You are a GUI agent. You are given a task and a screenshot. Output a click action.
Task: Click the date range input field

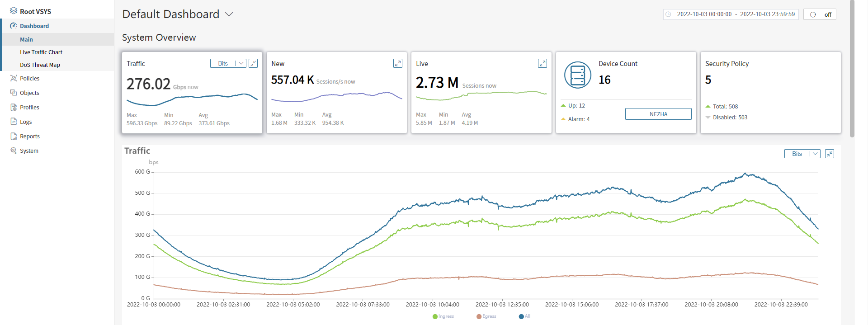[731, 14]
